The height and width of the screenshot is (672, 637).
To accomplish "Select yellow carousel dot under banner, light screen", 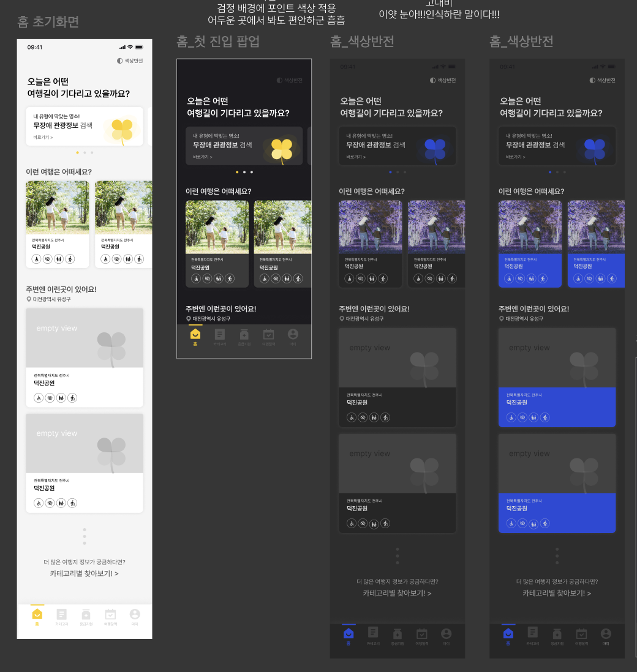I will [77, 152].
